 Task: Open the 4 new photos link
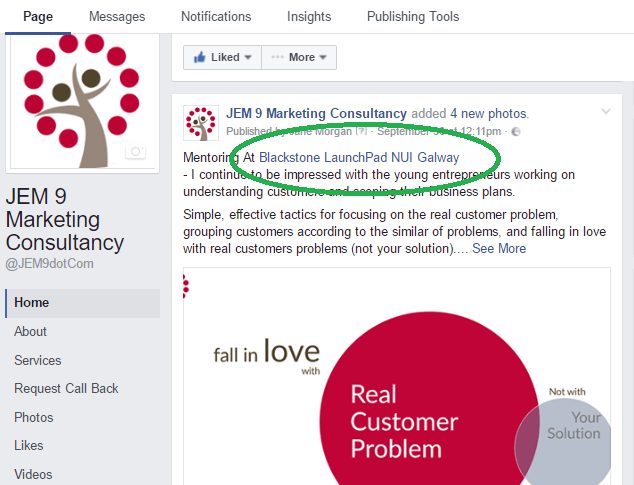click(x=489, y=114)
